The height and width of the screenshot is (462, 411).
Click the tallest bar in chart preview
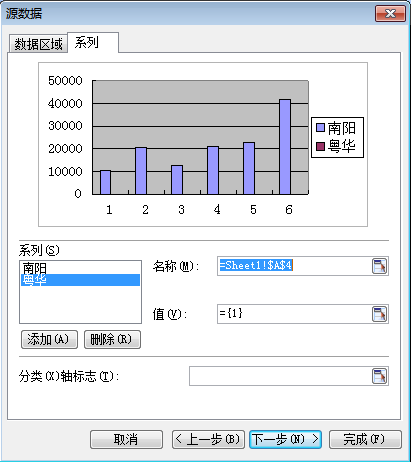[285, 147]
